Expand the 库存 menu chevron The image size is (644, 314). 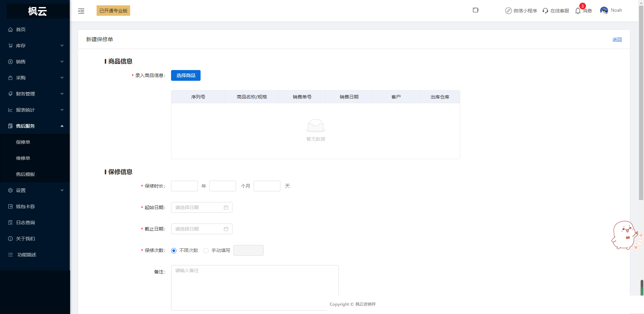click(x=62, y=46)
